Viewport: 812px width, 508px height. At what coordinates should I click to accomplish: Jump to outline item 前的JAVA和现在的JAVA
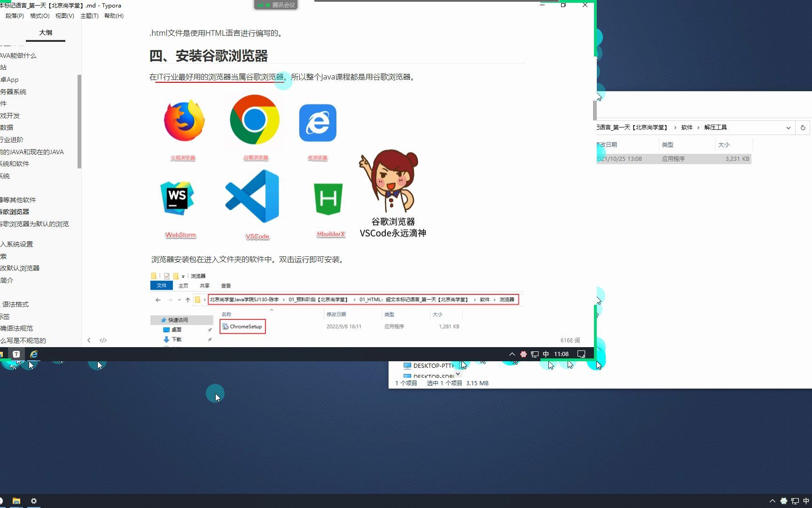pos(32,152)
